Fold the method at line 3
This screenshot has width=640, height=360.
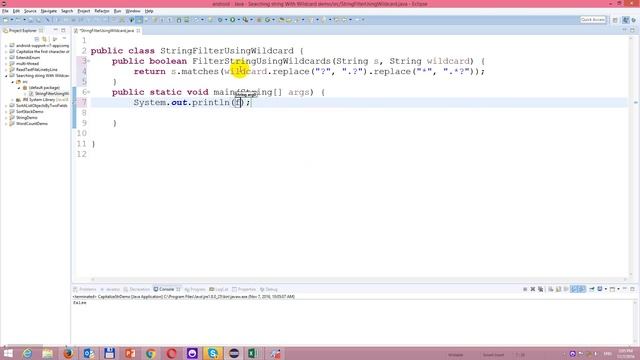click(89, 61)
